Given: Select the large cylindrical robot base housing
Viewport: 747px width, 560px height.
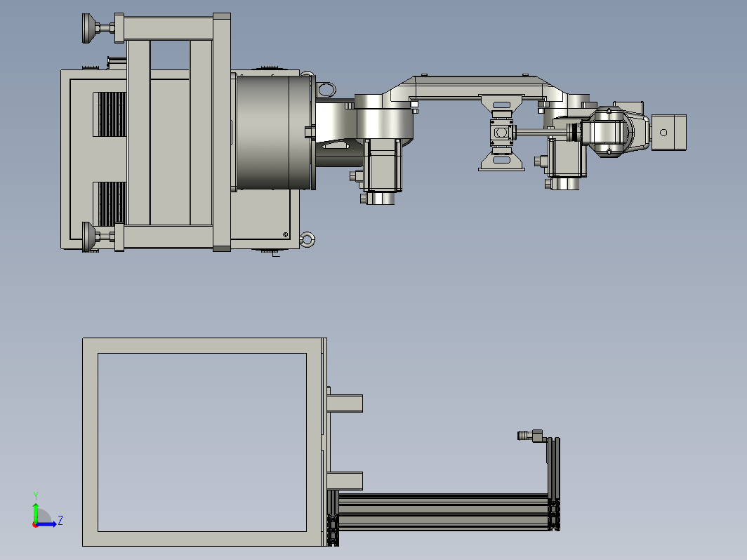Looking at the screenshot, I should [x=275, y=132].
